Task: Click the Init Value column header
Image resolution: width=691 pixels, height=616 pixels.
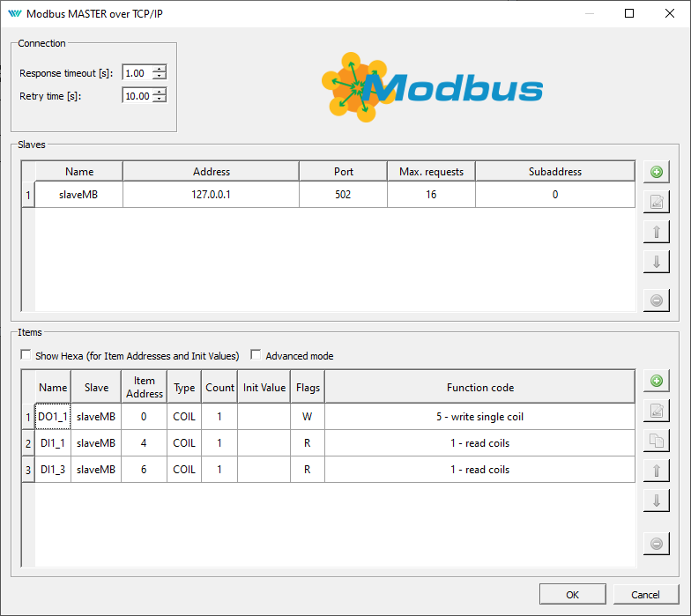Action: tap(264, 387)
